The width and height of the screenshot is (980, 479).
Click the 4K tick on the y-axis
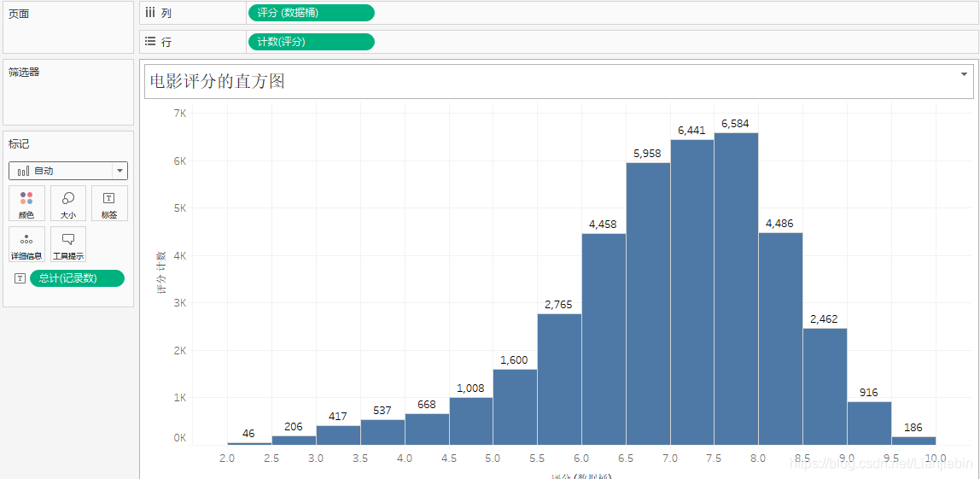pos(180,255)
